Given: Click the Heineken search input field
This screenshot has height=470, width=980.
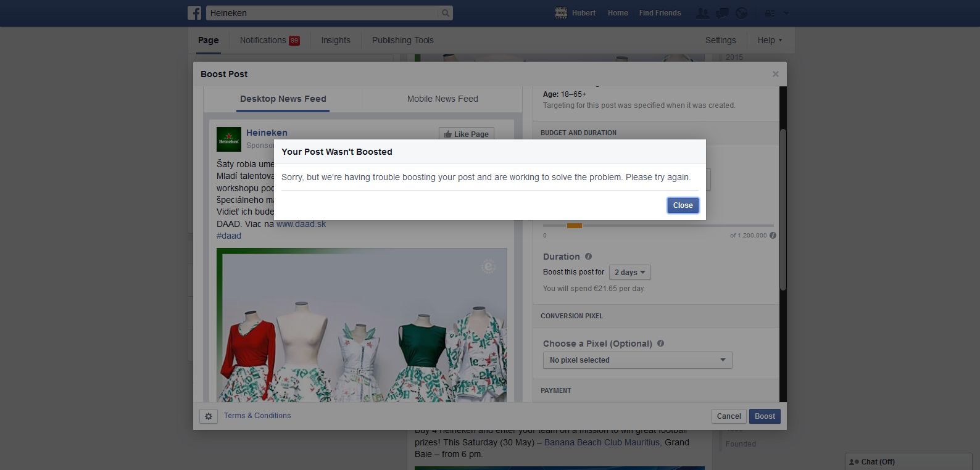Looking at the screenshot, I should [x=322, y=13].
